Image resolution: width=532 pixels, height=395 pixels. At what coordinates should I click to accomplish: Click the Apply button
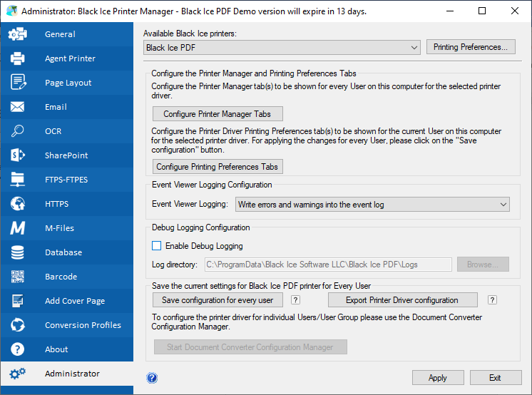click(438, 378)
